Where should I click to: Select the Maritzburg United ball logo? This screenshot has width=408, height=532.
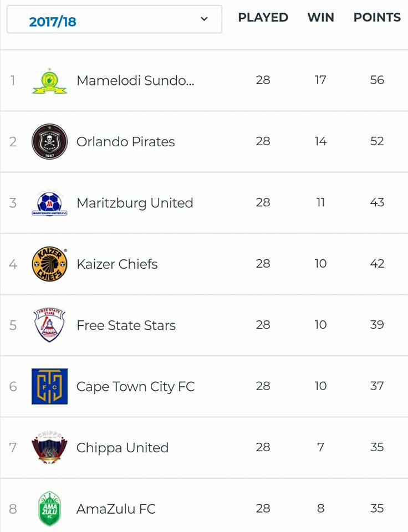tap(49, 203)
